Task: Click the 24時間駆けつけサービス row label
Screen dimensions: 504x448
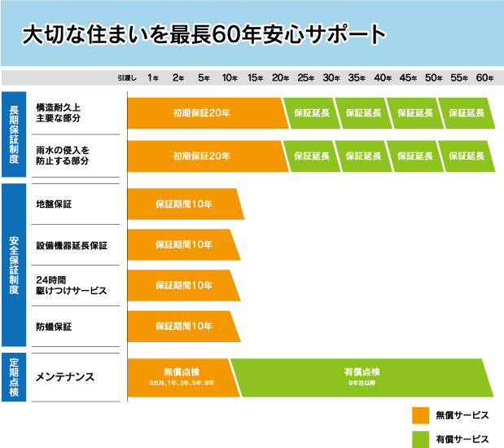Action: pos(71,285)
